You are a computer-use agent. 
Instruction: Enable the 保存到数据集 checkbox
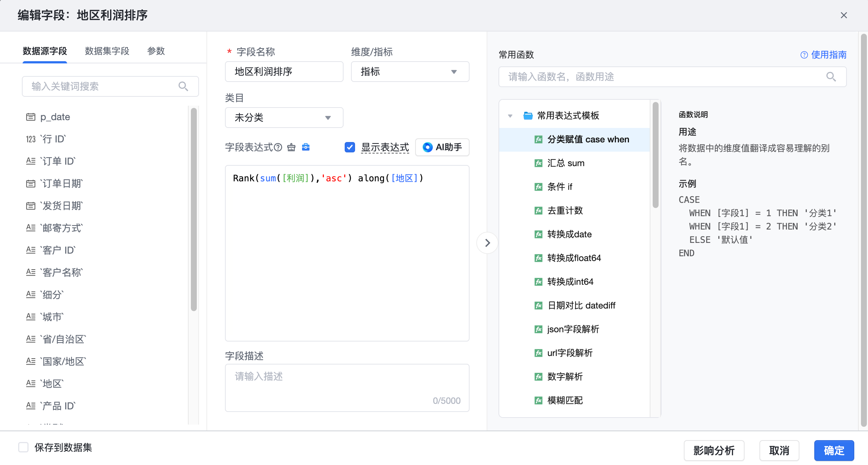pos(24,447)
